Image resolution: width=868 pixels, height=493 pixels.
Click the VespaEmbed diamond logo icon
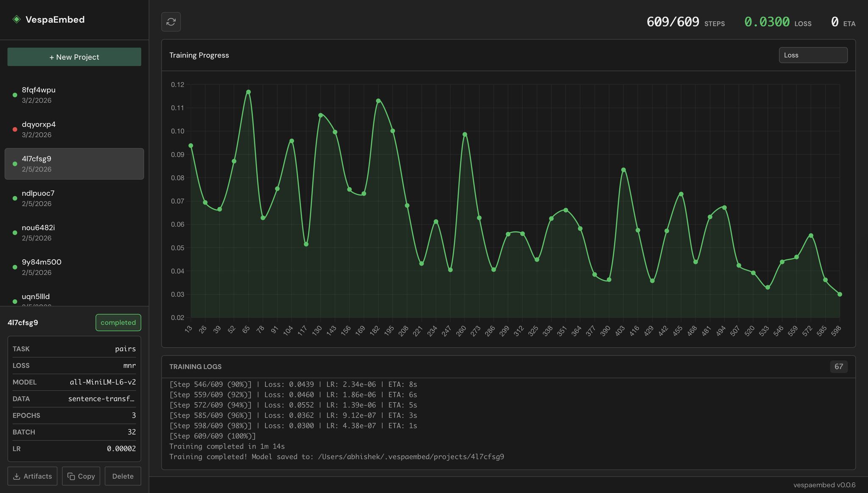[17, 19]
